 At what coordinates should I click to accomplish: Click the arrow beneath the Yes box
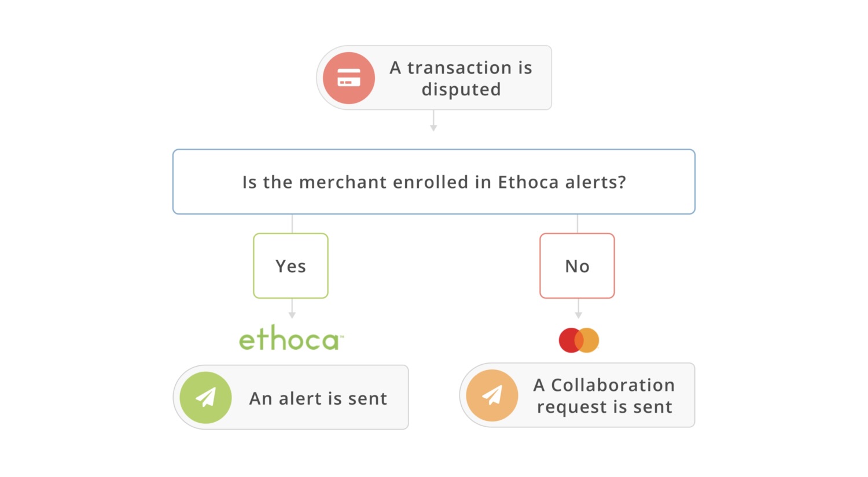click(x=292, y=314)
